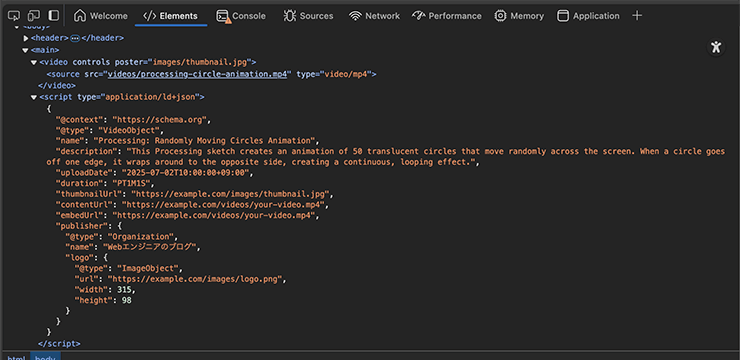This screenshot has width=740, height=360.
Task: Click the contentUrl line
Action: pos(193,205)
